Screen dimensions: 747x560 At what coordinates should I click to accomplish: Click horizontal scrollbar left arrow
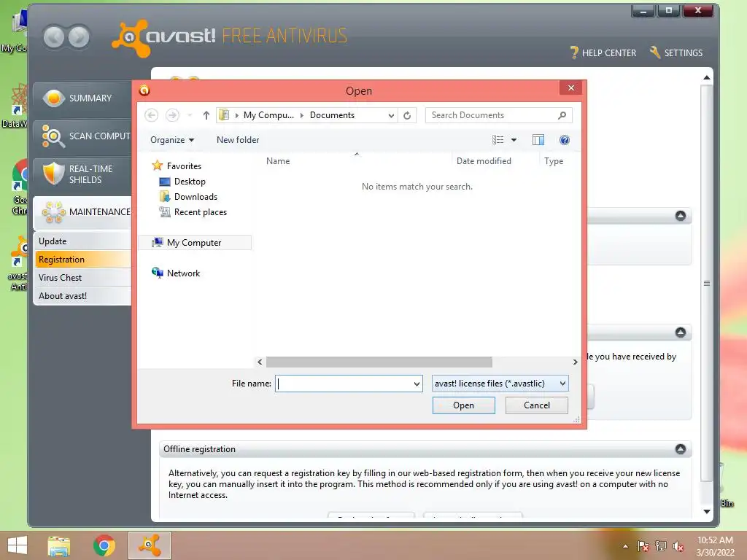260,362
